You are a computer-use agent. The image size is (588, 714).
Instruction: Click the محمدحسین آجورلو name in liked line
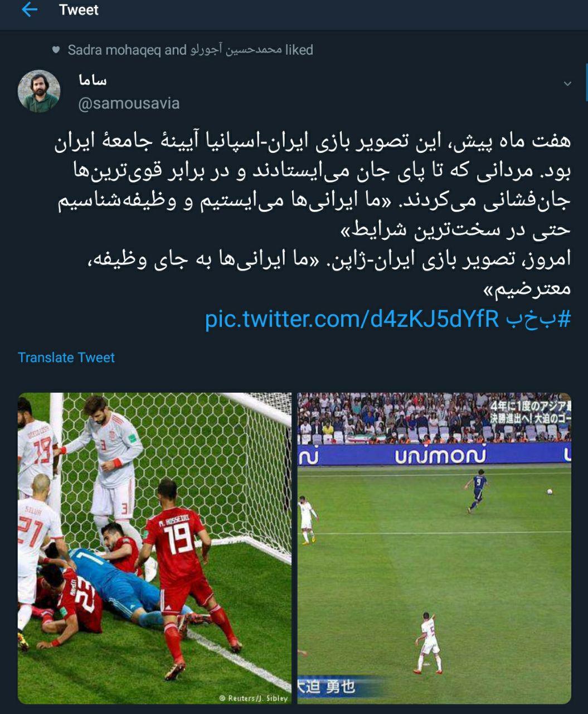(x=236, y=50)
